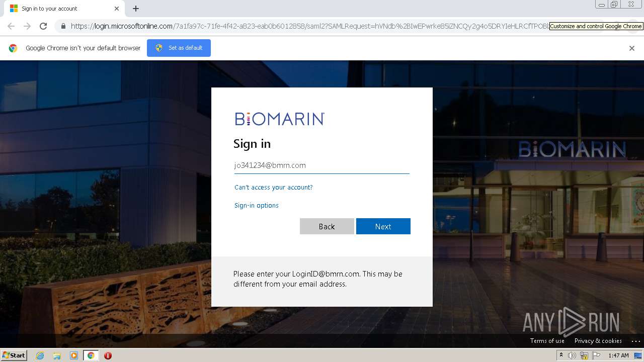Open 'Can't access your account?' link
This screenshot has width=644, height=362.
(274, 187)
